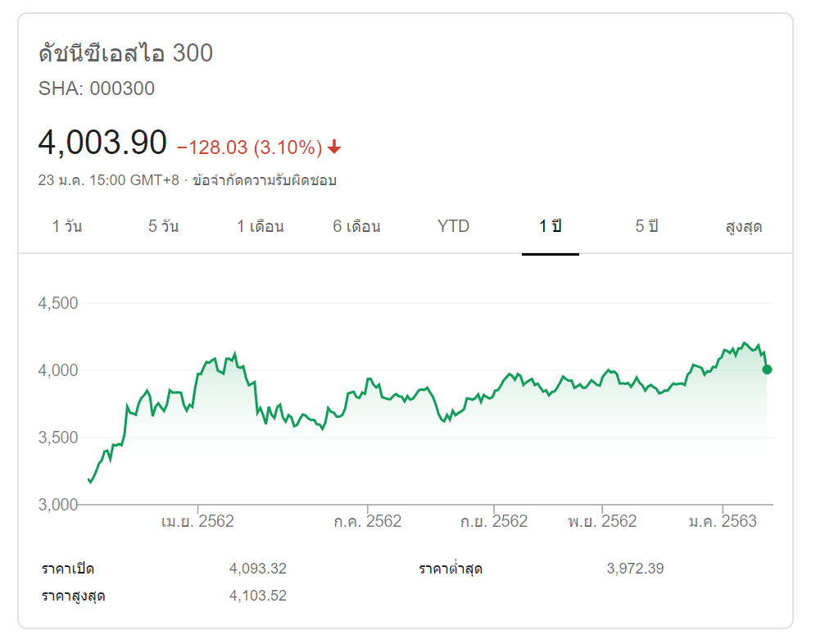Click the −128.03 (3.10%) change value
This screenshot has width=816, height=644.
point(249,147)
